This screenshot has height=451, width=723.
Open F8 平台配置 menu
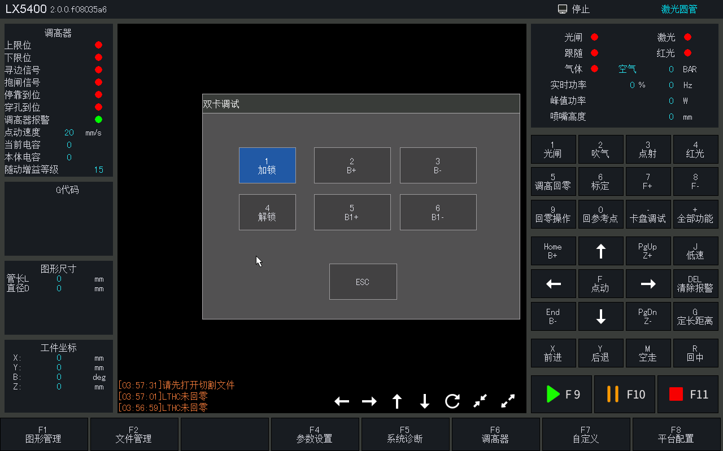676,434
